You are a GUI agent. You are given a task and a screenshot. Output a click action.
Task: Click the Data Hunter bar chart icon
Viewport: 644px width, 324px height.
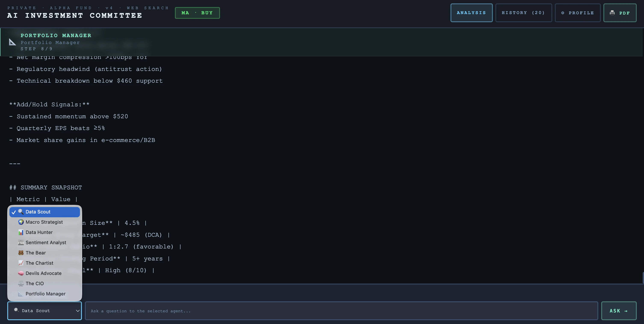coord(21,232)
